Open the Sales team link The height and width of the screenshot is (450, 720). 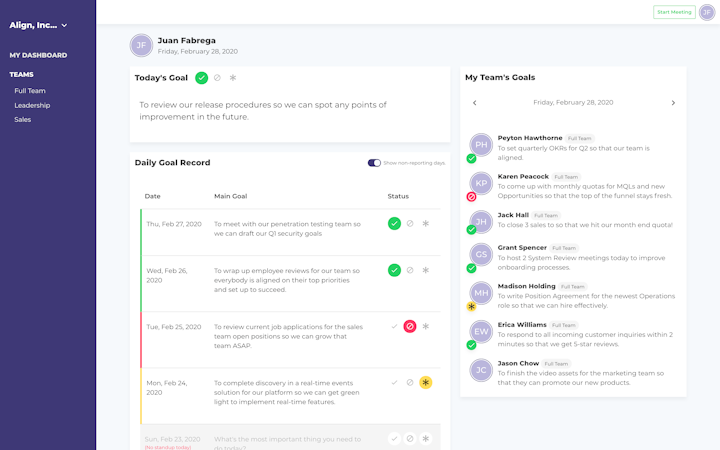(x=22, y=120)
